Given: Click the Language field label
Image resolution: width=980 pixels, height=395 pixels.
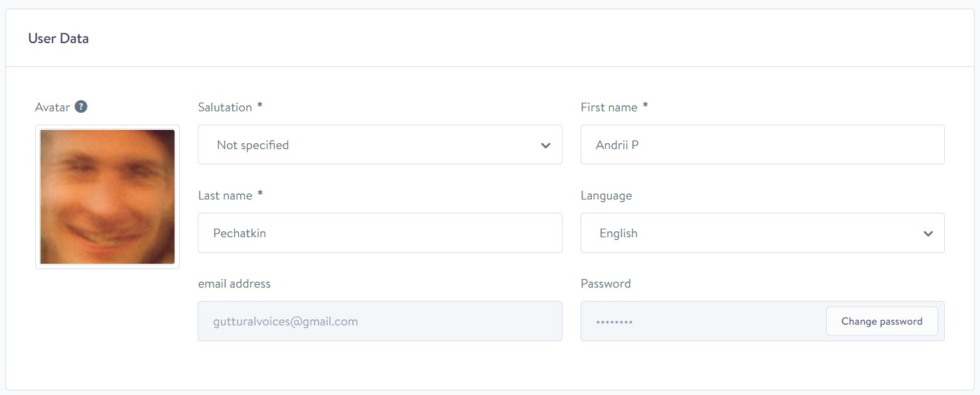Looking at the screenshot, I should pyautogui.click(x=606, y=196).
